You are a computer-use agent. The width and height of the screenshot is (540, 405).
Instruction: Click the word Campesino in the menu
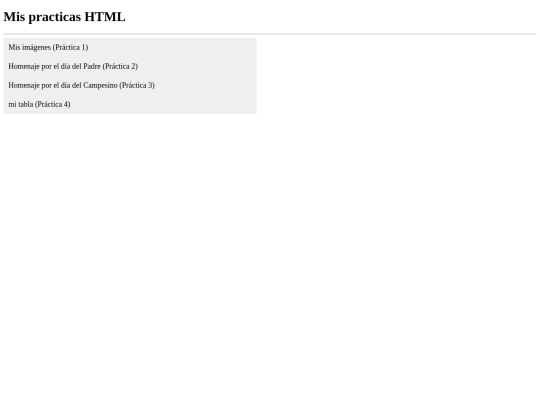[x=100, y=85]
